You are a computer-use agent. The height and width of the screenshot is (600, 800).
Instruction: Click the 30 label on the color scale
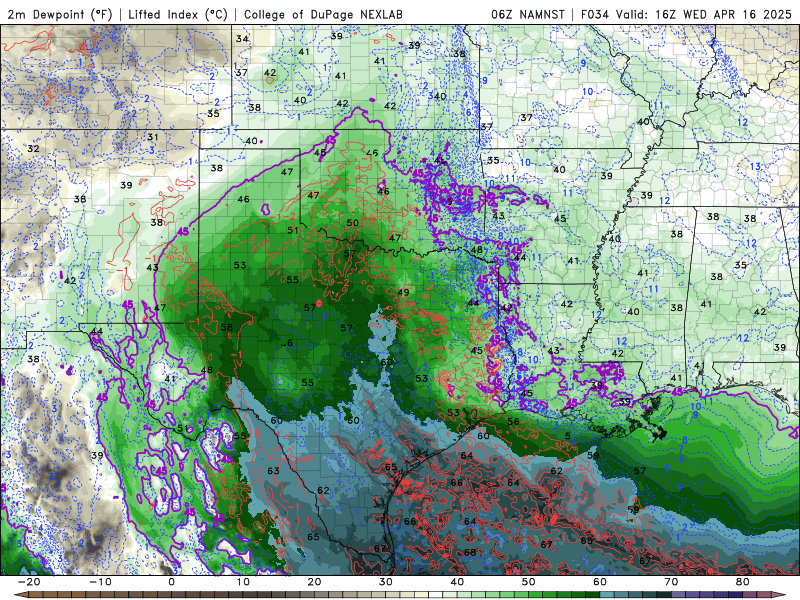[x=386, y=582]
